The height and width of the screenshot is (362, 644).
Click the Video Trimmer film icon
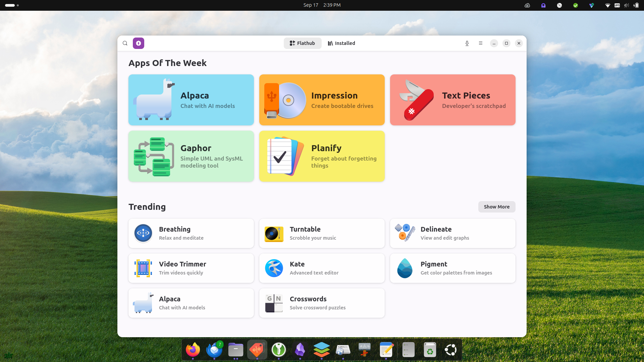[x=143, y=268]
